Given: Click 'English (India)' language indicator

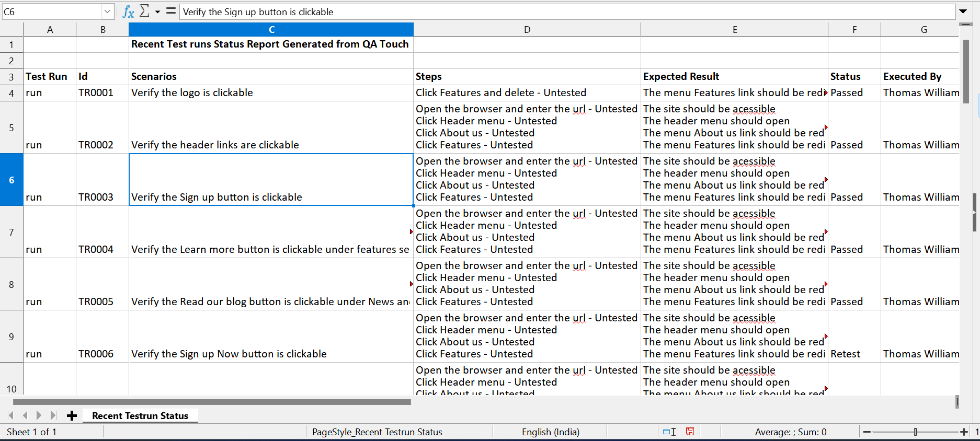Looking at the screenshot, I should coord(550,432).
